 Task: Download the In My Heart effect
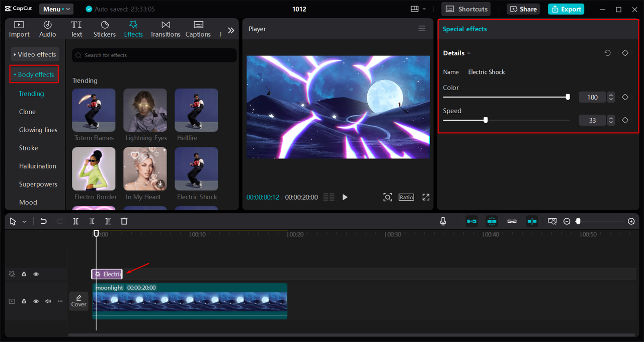click(160, 184)
